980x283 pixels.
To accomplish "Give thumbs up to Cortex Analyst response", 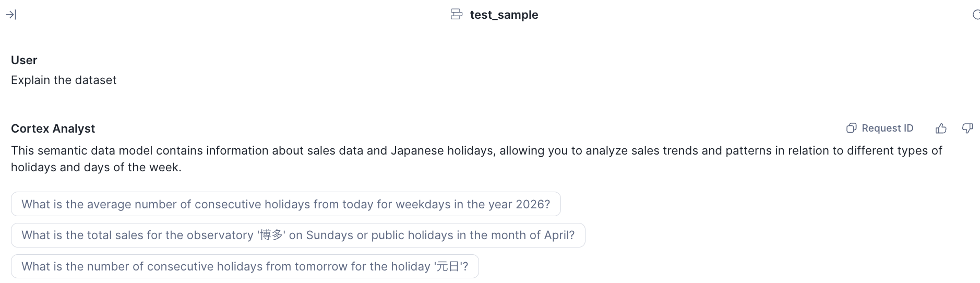I will point(941,128).
